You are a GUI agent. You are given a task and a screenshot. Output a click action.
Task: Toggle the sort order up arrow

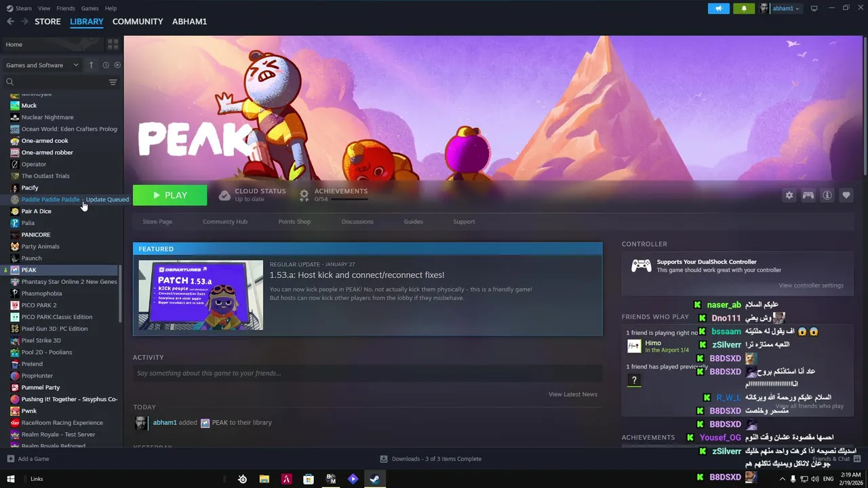(x=91, y=65)
